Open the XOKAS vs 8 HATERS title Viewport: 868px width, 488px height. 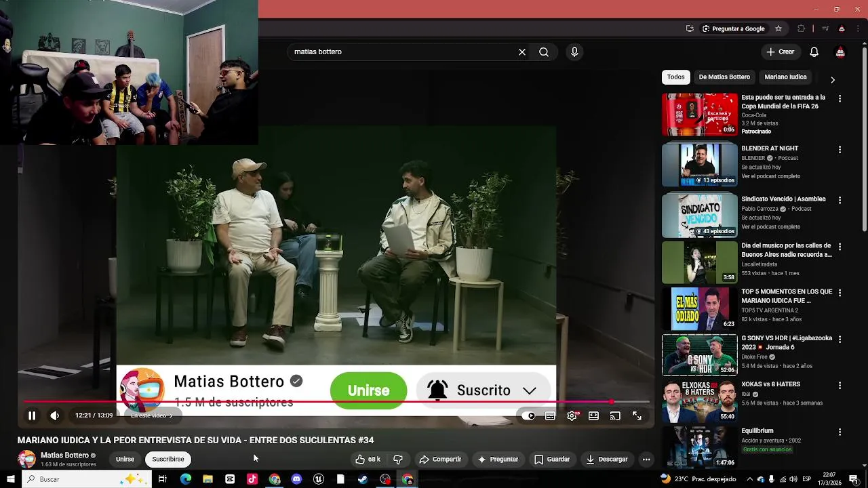770,384
